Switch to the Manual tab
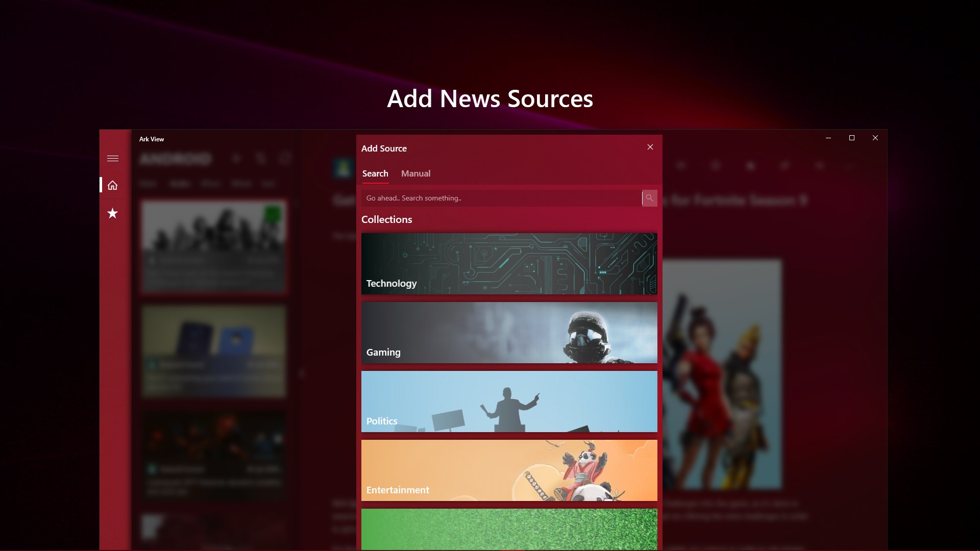This screenshot has width=980, height=551. click(415, 173)
